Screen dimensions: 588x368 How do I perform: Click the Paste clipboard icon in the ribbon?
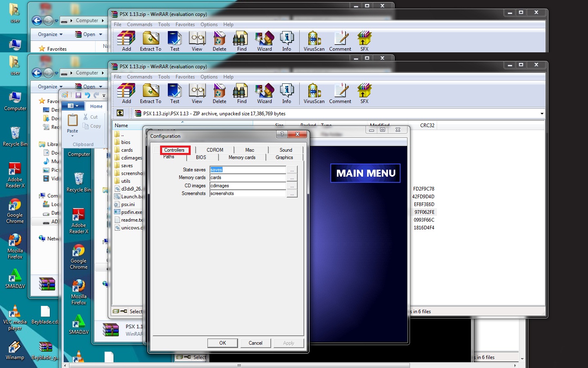[x=73, y=120]
